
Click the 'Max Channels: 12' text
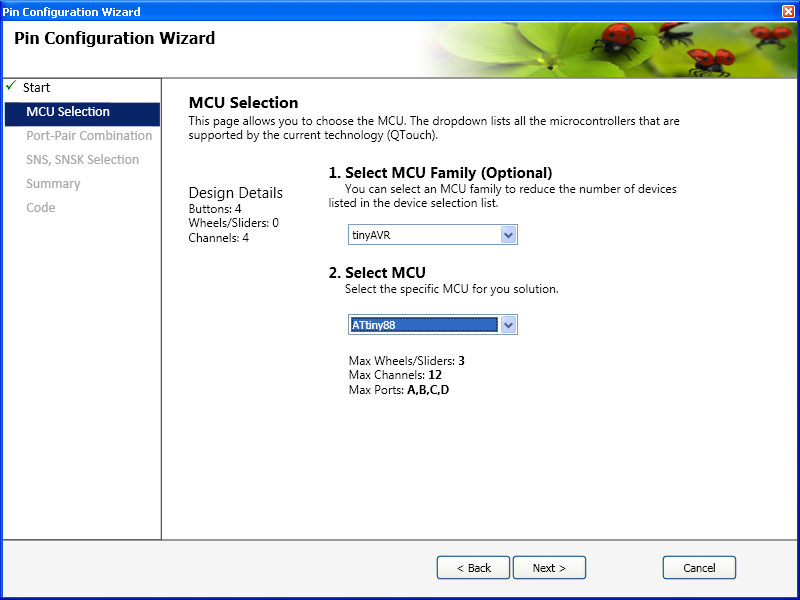coord(395,375)
